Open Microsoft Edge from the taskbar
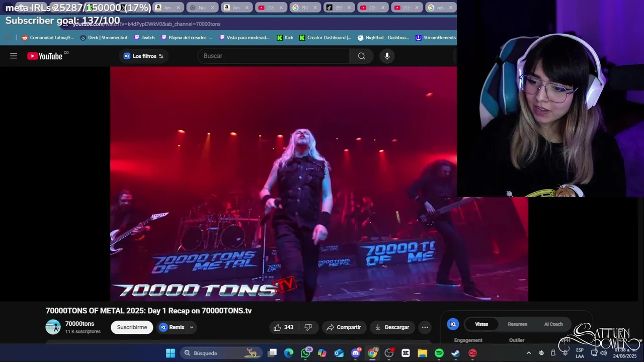Viewport: 644px width, 362px height. click(x=289, y=353)
